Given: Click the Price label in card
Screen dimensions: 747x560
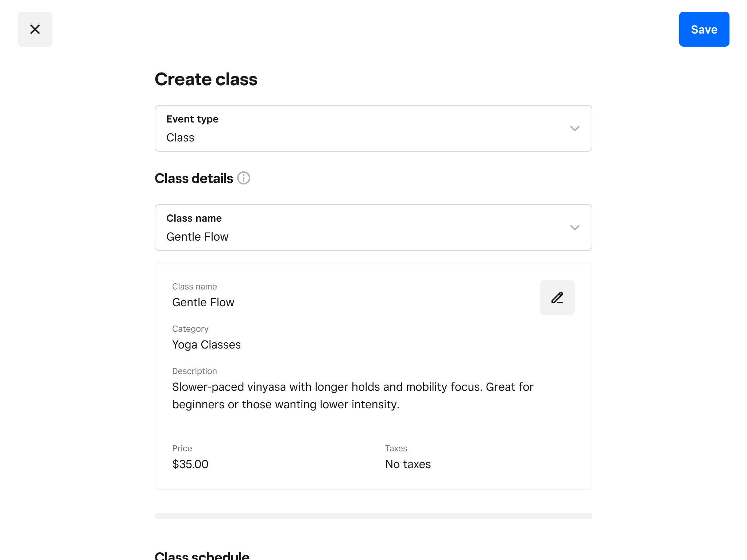Looking at the screenshot, I should coord(182,448).
